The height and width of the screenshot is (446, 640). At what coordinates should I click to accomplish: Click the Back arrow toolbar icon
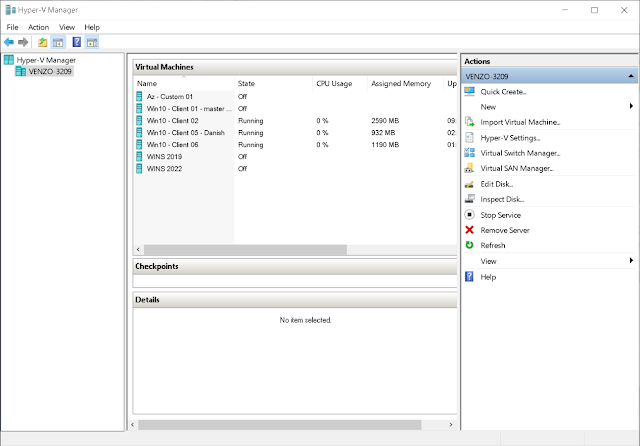[9, 42]
